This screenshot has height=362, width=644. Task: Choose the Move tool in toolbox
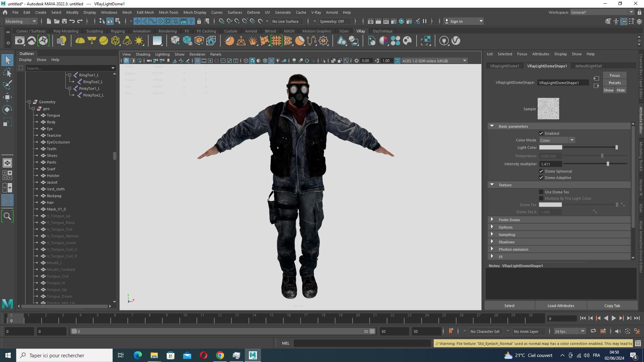(x=7, y=98)
